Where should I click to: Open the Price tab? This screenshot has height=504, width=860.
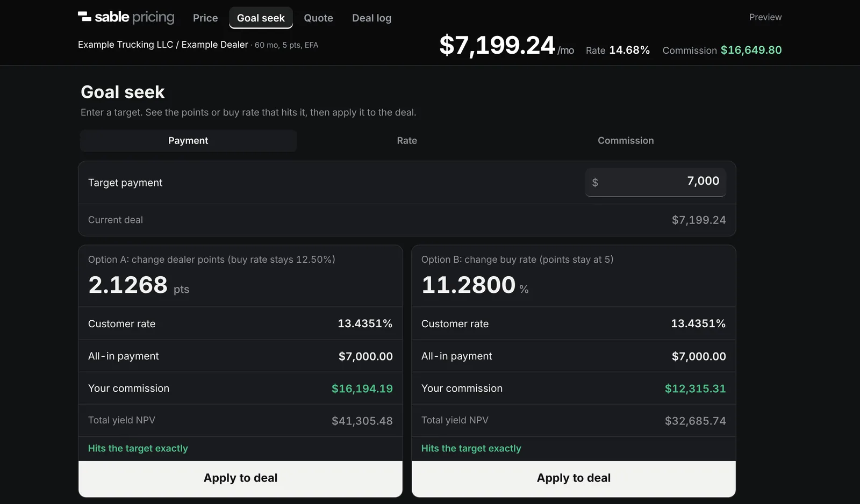tap(205, 18)
